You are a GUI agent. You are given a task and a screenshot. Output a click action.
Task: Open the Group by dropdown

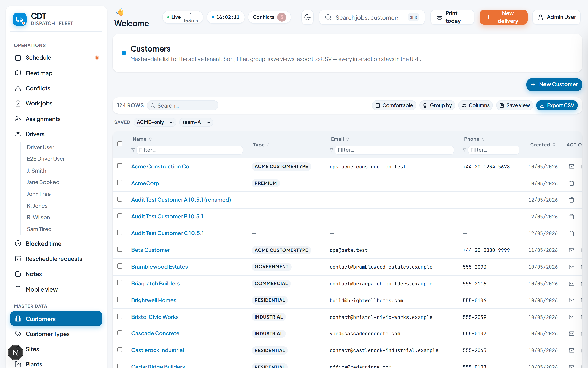coord(437,105)
